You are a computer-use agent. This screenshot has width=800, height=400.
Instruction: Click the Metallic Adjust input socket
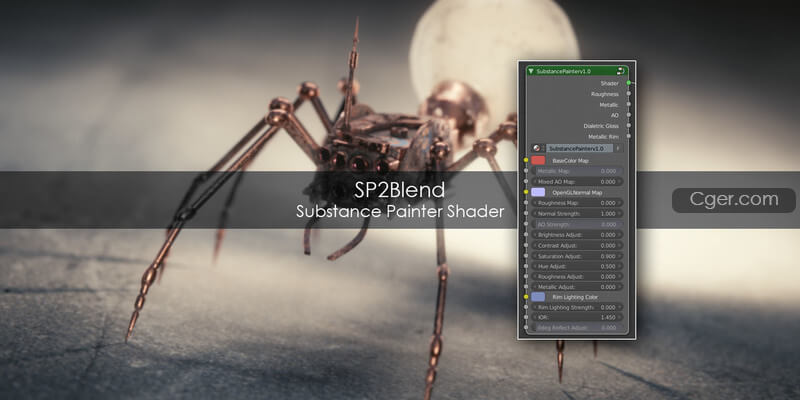(526, 287)
